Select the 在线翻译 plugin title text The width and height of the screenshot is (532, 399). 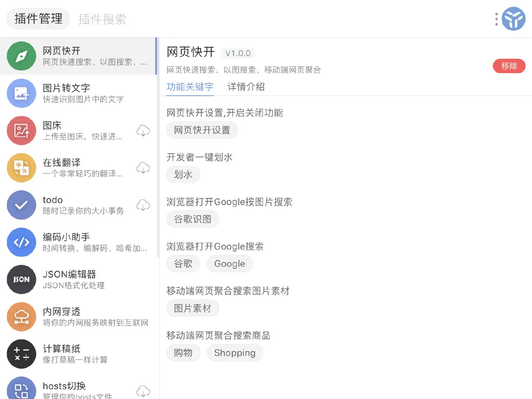pyautogui.click(x=62, y=163)
